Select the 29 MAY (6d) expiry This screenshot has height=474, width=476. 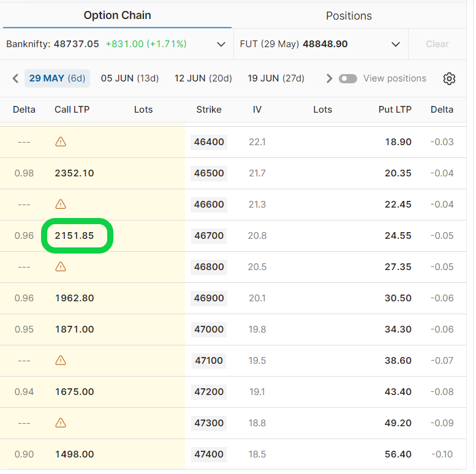(x=57, y=78)
